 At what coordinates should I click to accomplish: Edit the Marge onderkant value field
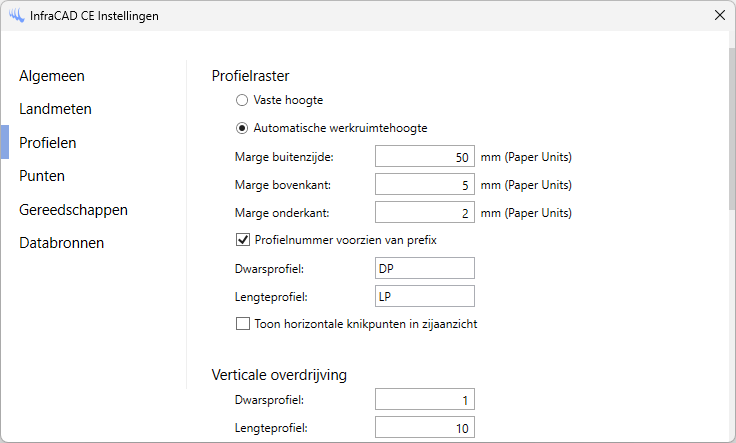[424, 213]
